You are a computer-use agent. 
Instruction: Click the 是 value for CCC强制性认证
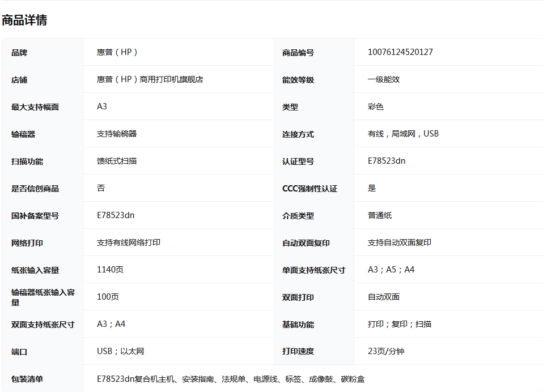point(372,188)
